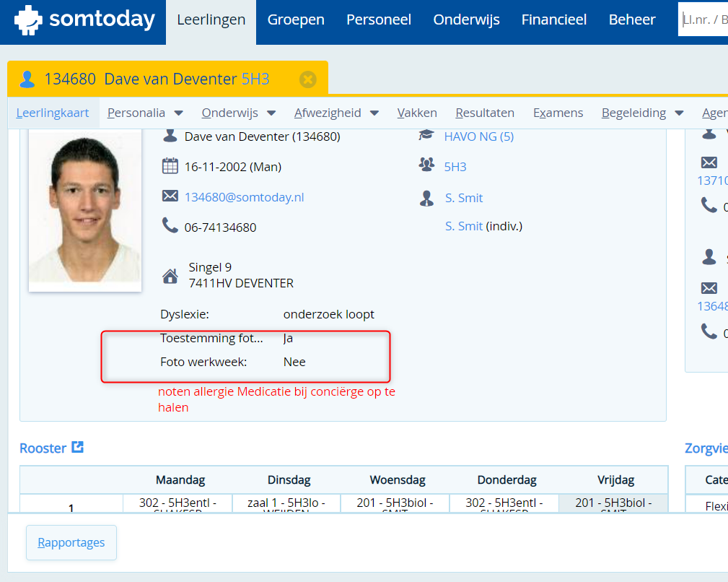Viewport: 728px width, 582px height.
Task: Click Dinsdag lesson zaal 1 - 5H3lo cell
Action: (286, 503)
